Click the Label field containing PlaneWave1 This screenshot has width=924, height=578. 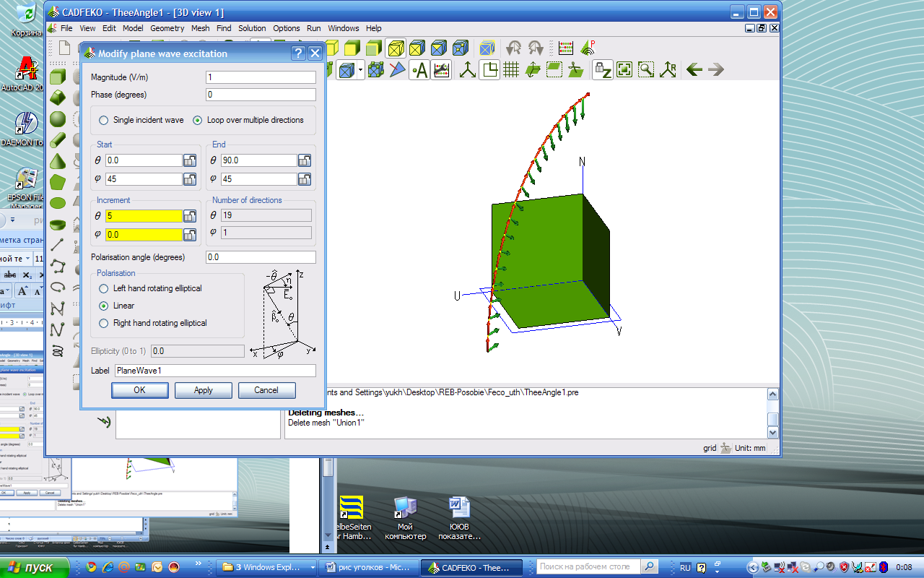(x=215, y=371)
